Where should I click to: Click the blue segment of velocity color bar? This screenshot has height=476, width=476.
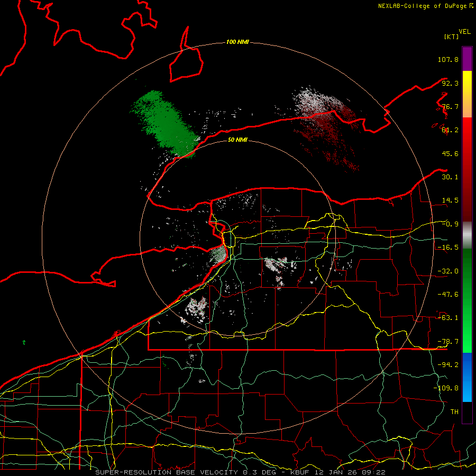pos(467,377)
